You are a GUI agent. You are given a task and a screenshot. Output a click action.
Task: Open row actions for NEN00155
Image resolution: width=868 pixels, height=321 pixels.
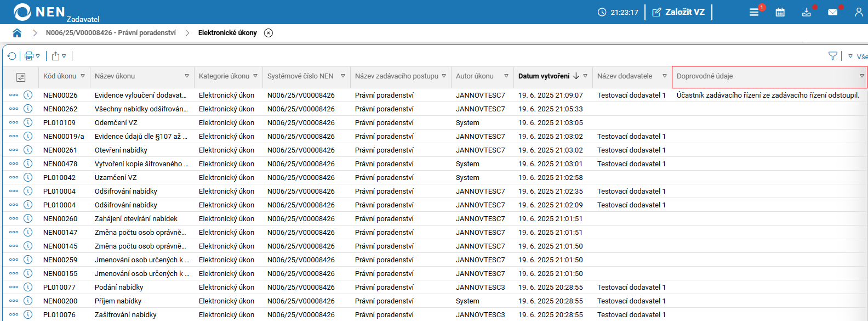tap(14, 273)
